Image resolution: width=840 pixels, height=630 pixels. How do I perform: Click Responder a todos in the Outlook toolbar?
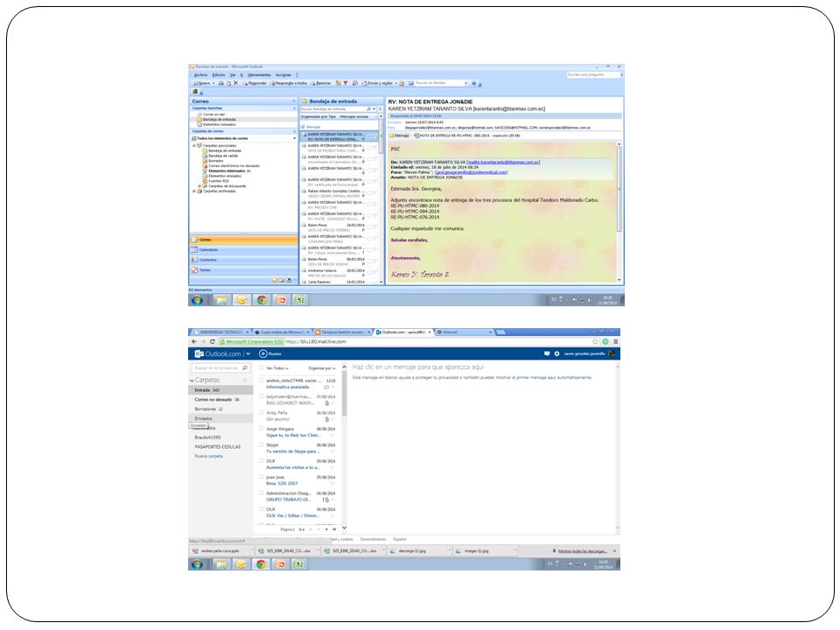coord(289,83)
